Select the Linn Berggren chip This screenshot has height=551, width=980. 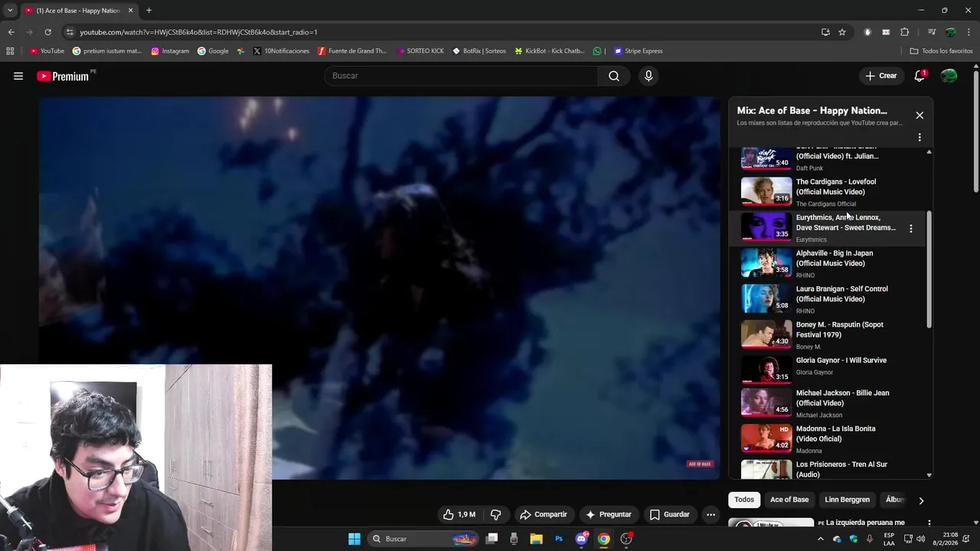tap(847, 500)
